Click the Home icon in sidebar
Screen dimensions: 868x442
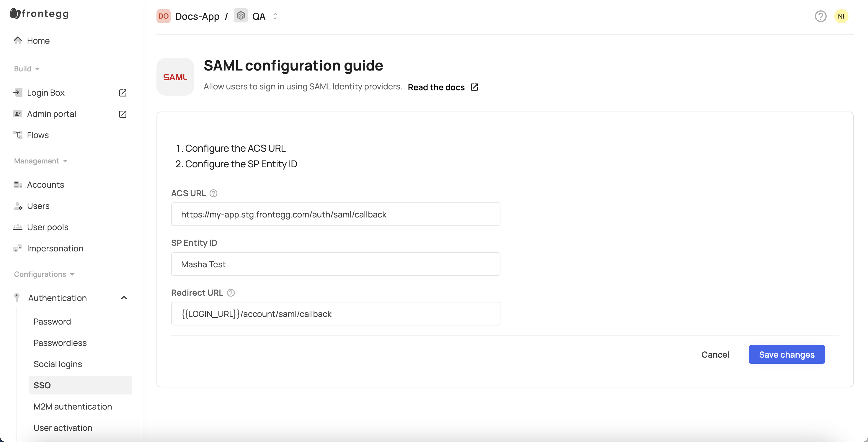tap(18, 40)
